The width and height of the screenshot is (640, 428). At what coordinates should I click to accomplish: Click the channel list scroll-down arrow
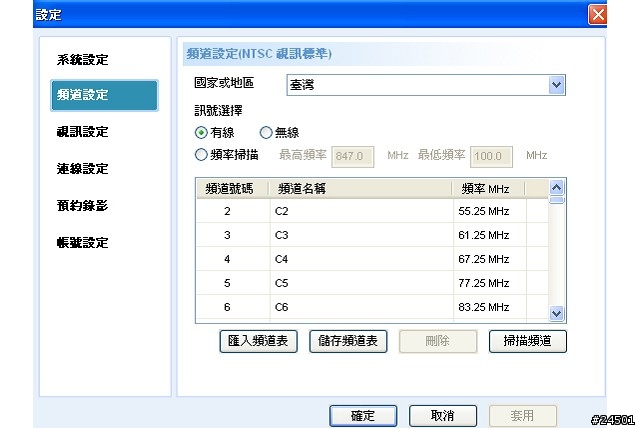557,313
